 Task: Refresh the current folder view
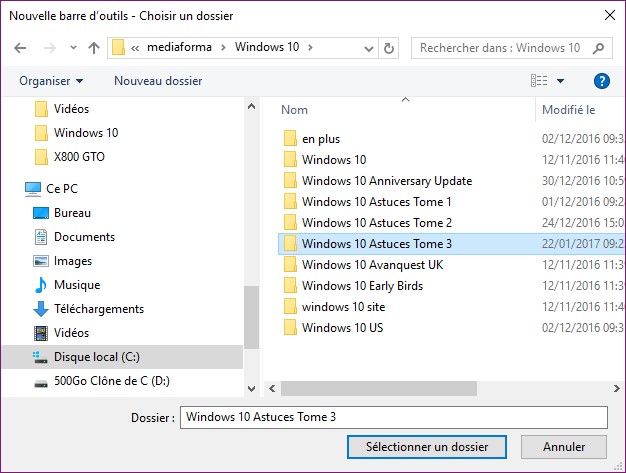[388, 49]
